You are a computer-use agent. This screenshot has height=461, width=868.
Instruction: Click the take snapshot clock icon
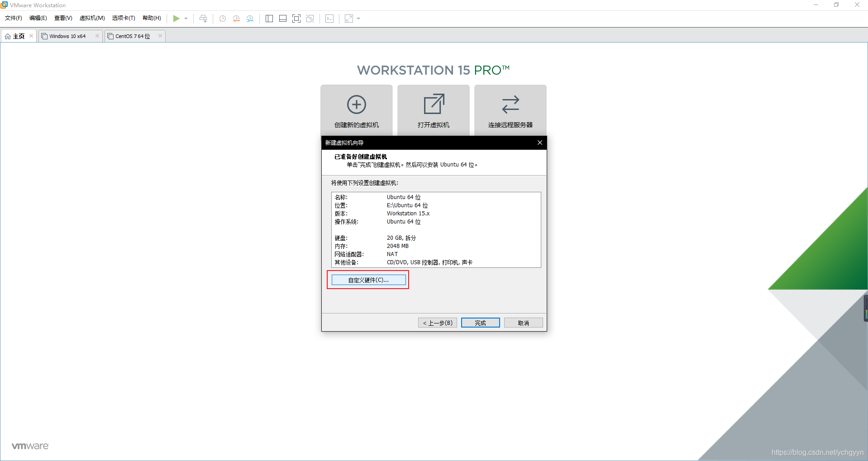pyautogui.click(x=222, y=19)
